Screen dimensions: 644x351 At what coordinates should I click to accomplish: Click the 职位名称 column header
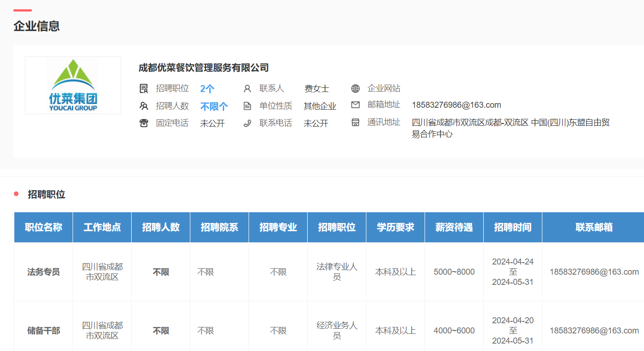click(43, 227)
